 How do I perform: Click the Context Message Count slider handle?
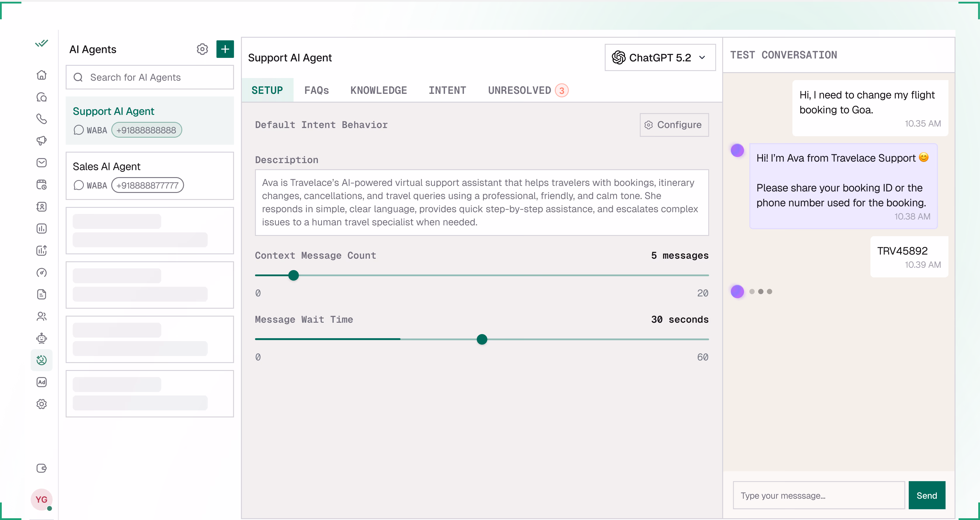pos(293,275)
